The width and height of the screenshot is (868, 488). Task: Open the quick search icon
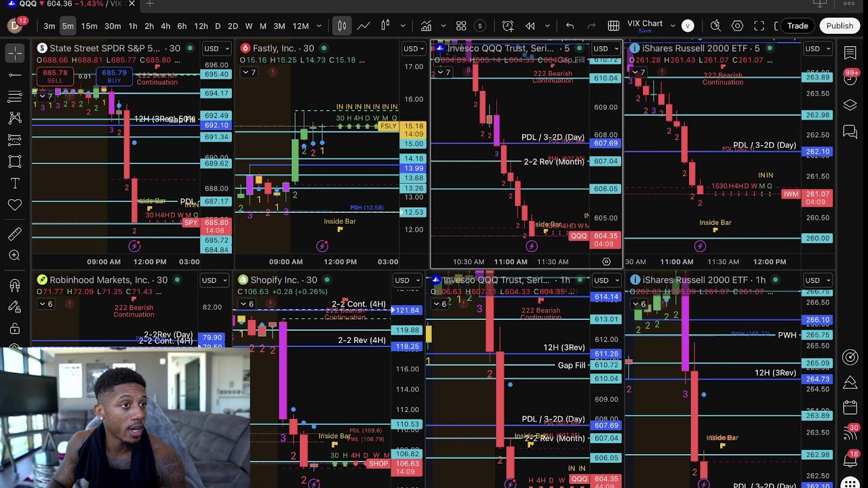point(715,26)
